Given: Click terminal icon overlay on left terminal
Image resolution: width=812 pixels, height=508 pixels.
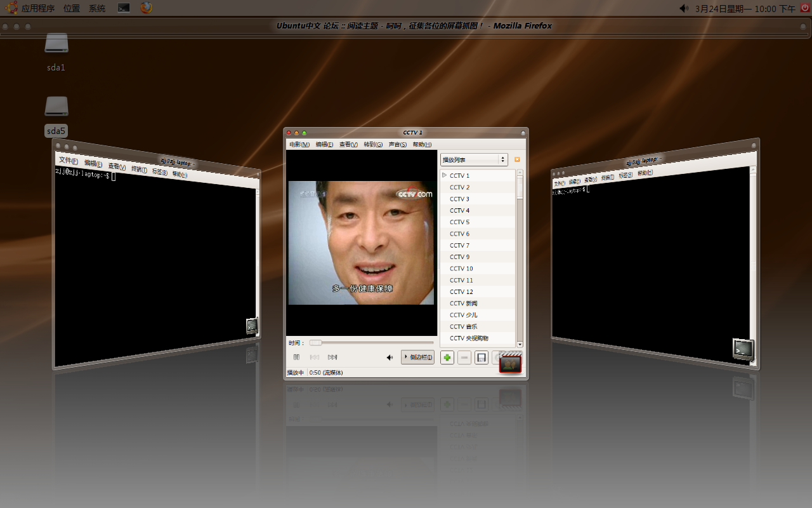Looking at the screenshot, I should point(252,326).
